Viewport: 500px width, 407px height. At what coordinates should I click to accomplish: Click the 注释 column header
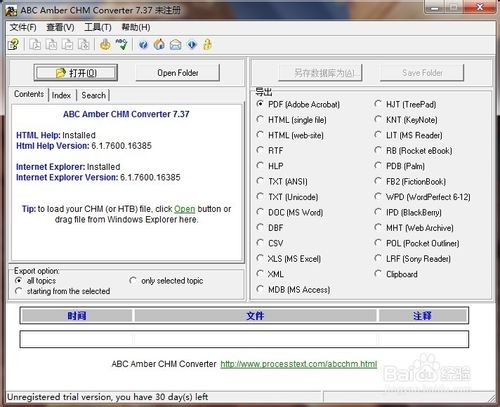coord(422,316)
